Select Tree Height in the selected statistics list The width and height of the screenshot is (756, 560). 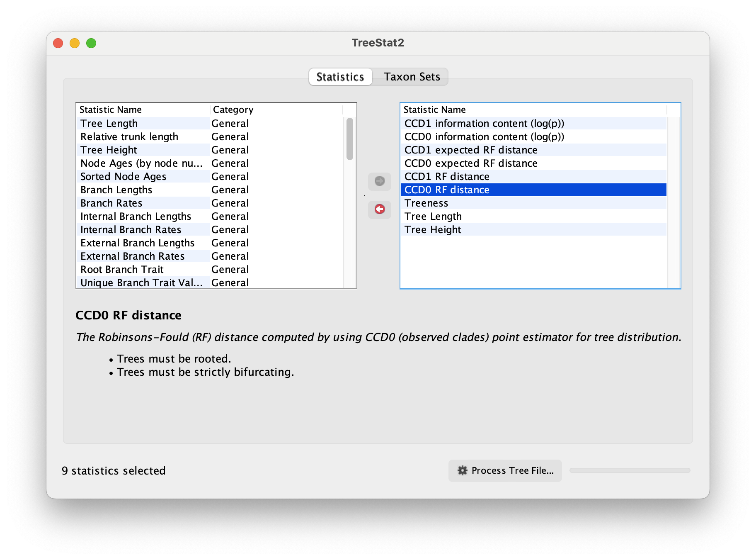[534, 230]
